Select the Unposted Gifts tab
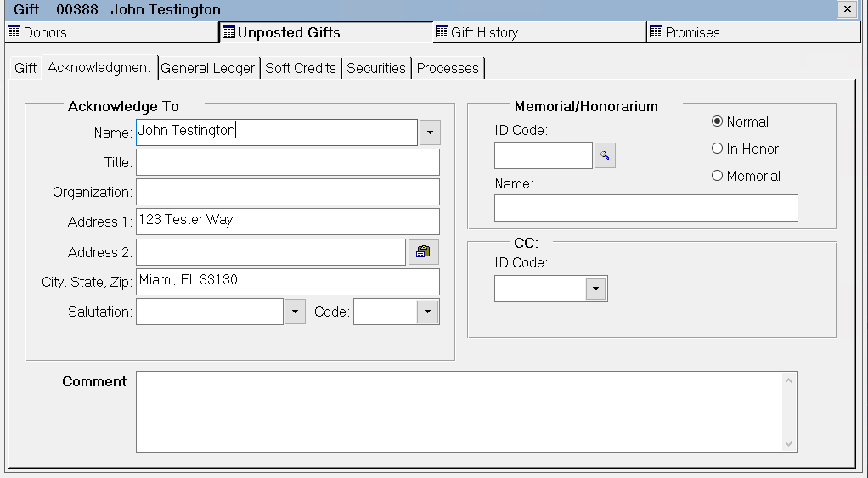868x478 pixels. coord(326,32)
